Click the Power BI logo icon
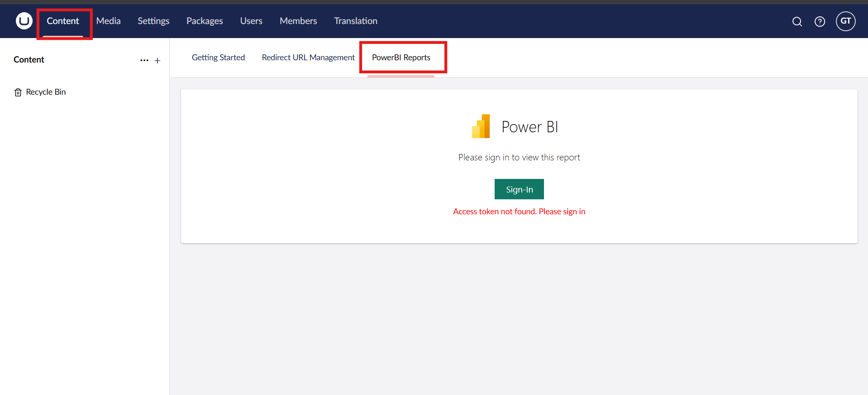The height and width of the screenshot is (395, 868). [x=481, y=126]
